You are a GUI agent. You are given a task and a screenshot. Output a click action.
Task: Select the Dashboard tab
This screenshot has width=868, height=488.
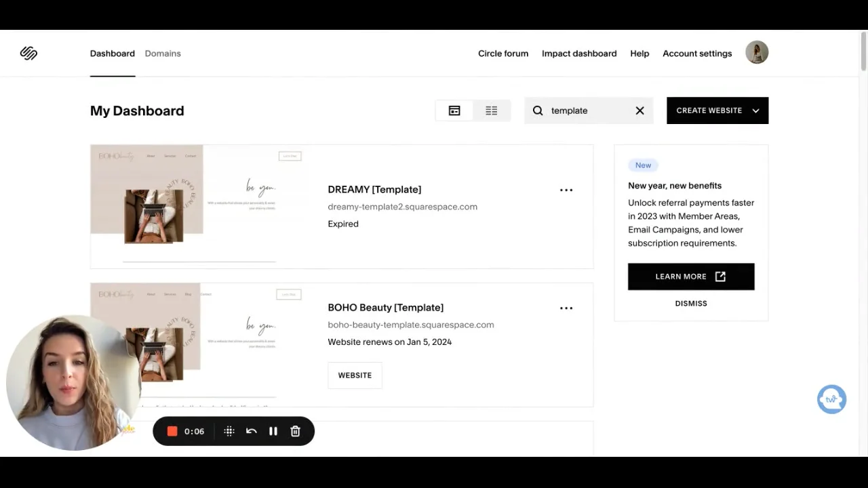point(113,54)
